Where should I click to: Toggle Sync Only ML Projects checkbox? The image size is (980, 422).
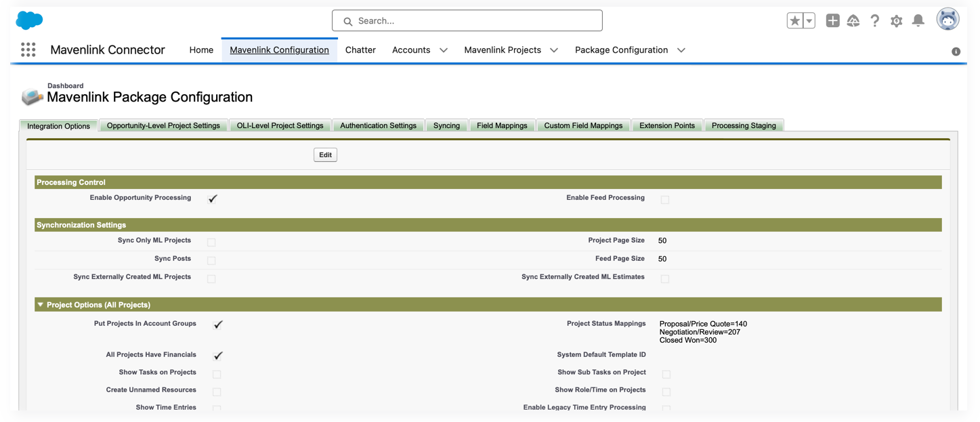(x=211, y=242)
